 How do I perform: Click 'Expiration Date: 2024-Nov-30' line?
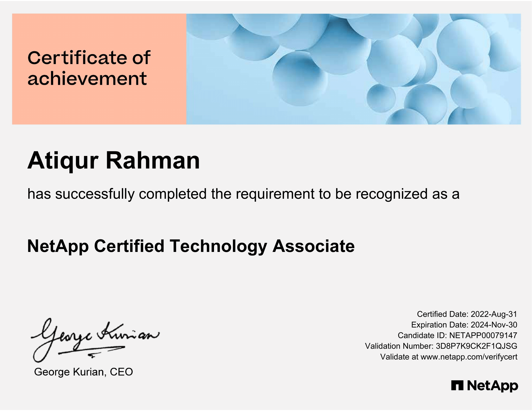[x=464, y=325]
